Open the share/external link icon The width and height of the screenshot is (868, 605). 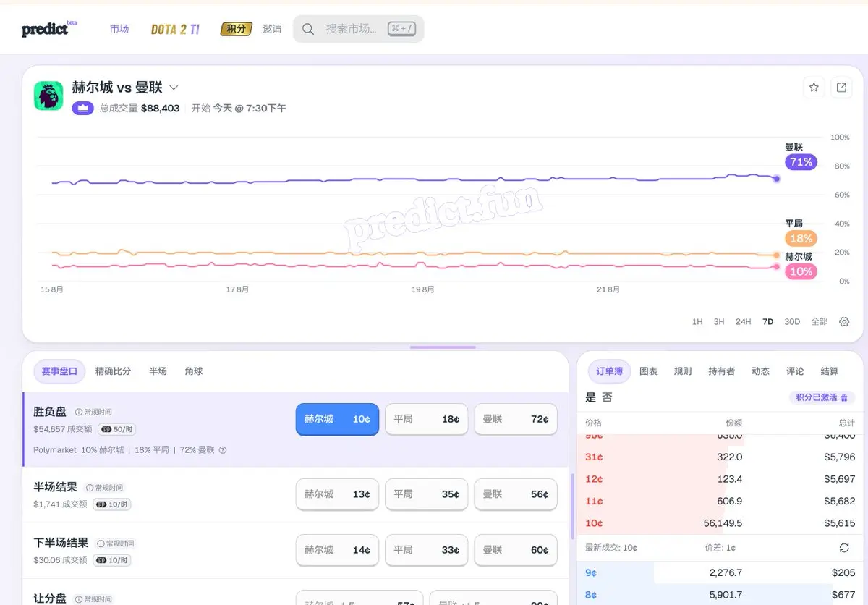(841, 88)
